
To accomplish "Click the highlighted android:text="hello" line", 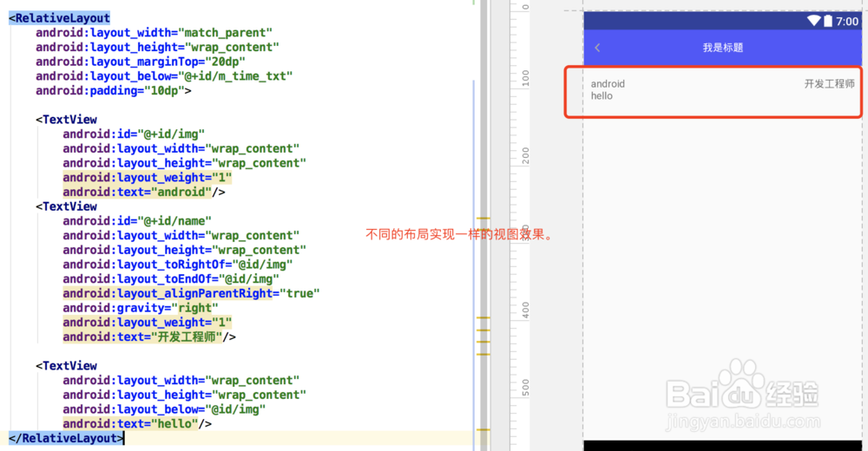I will pyautogui.click(x=137, y=424).
